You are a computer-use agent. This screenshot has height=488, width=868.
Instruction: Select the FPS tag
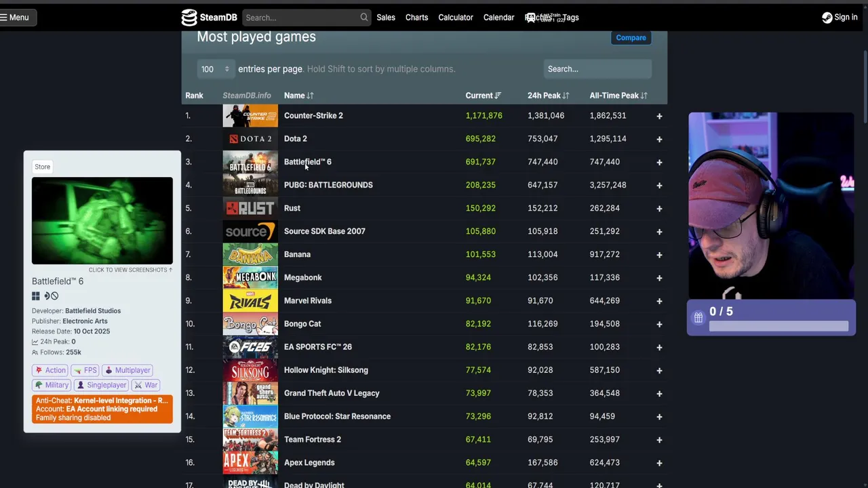[x=85, y=370]
